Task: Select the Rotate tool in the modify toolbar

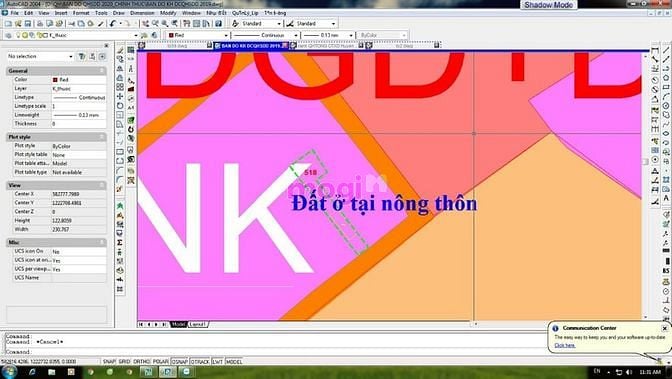Action: click(120, 105)
